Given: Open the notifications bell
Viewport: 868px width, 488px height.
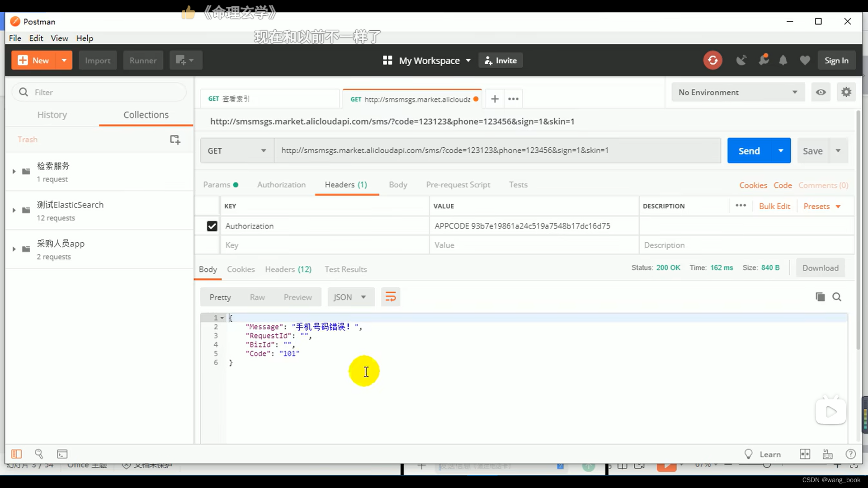Looking at the screenshot, I should pos(783,60).
